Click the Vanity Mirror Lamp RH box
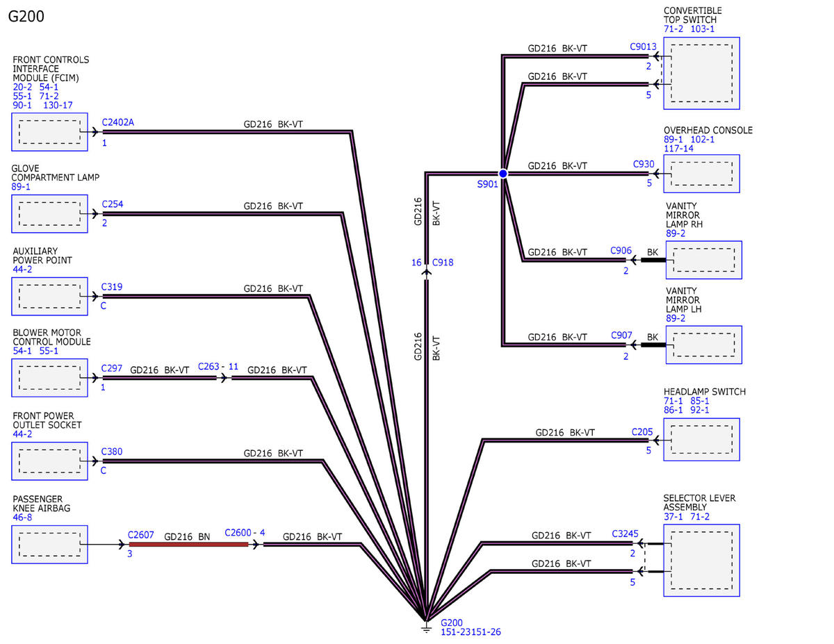834x644 pixels. (x=703, y=260)
